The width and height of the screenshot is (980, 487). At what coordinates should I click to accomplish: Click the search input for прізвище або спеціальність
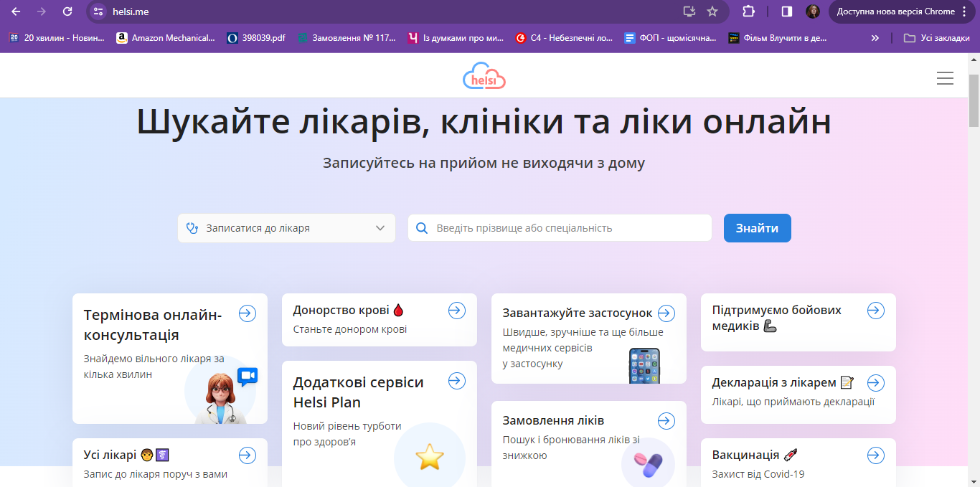pyautogui.click(x=560, y=227)
